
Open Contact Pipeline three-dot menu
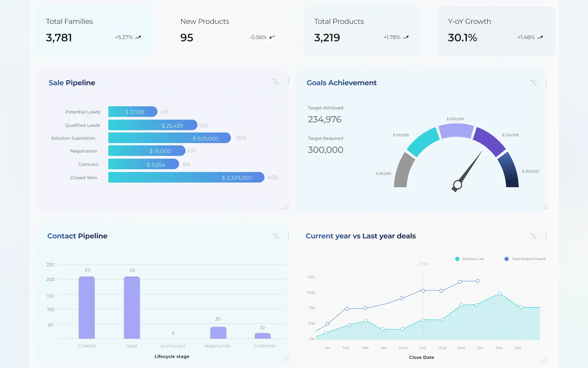[288, 236]
